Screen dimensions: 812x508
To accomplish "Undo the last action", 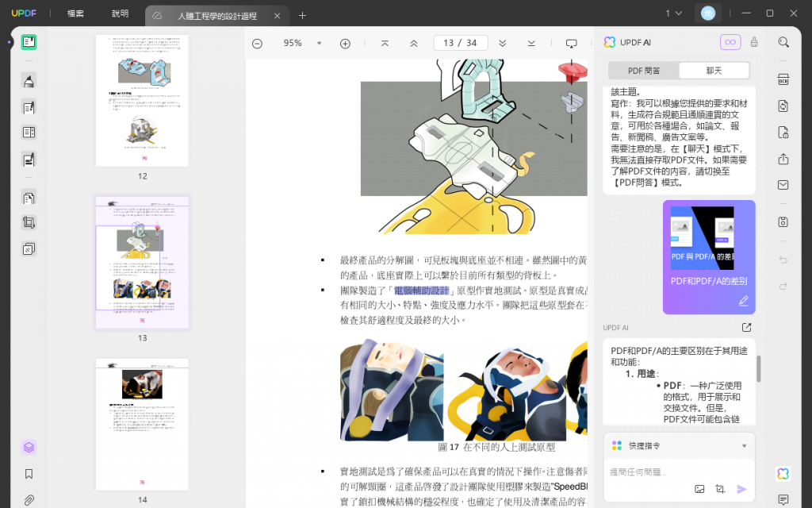I will [x=783, y=260].
